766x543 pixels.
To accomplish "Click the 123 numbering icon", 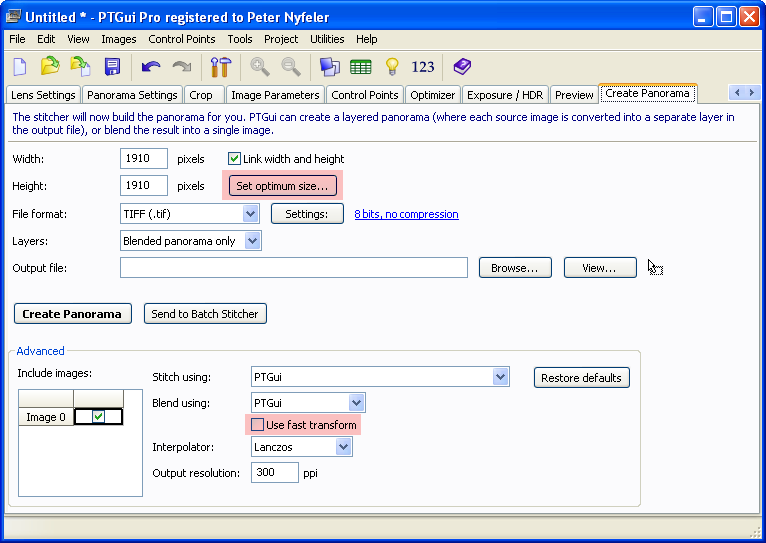I will pos(423,67).
